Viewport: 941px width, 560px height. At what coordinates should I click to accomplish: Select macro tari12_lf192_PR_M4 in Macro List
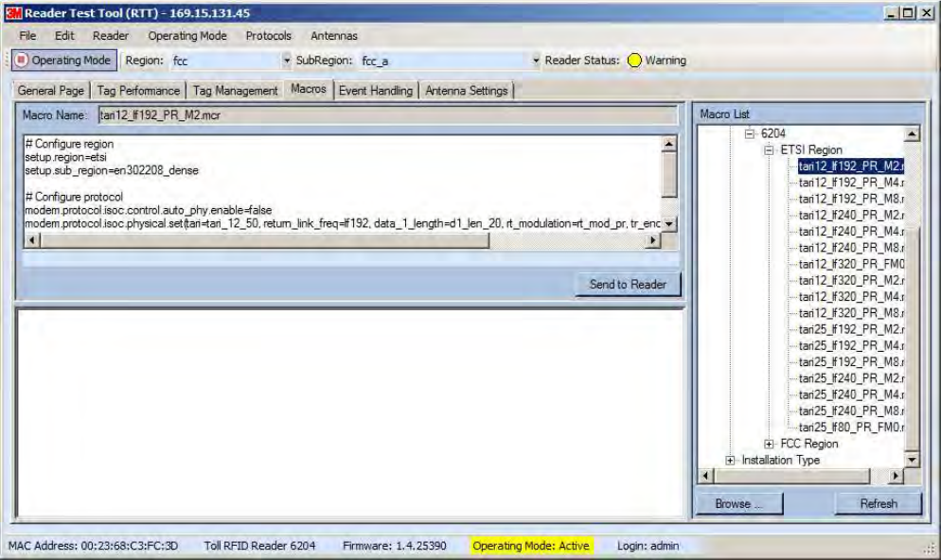[x=851, y=183]
